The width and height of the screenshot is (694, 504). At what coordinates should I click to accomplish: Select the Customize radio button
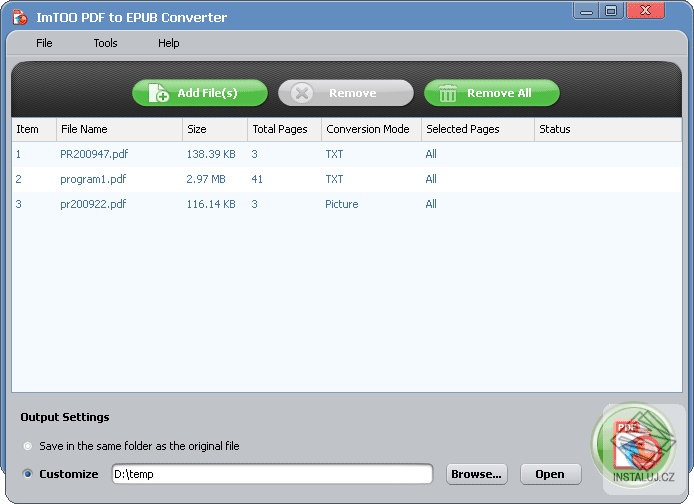click(28, 474)
